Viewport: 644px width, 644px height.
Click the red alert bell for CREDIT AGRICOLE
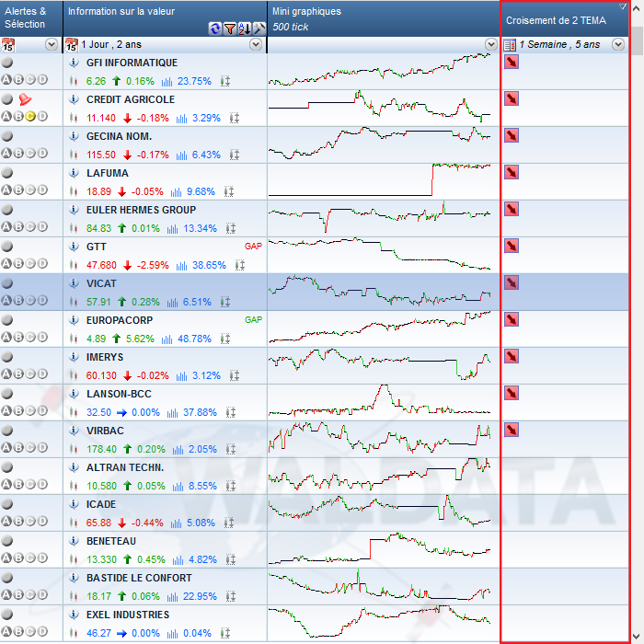pyautogui.click(x=25, y=99)
